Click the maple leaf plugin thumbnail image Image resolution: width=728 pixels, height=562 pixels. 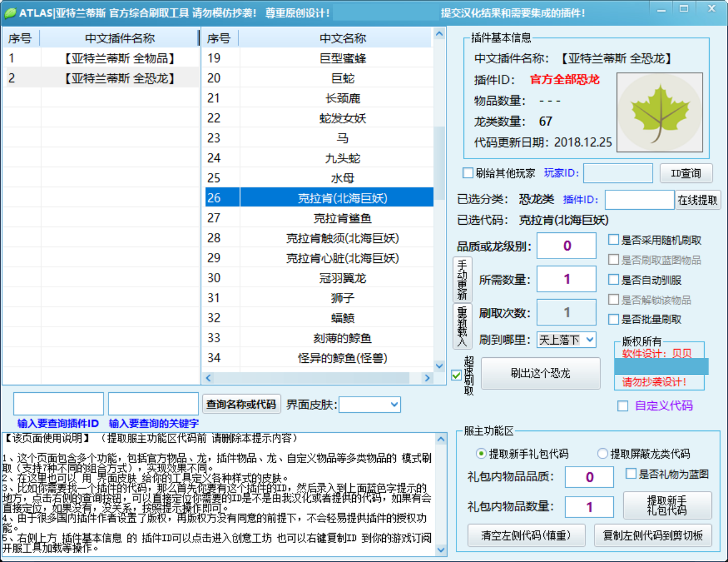(659, 111)
